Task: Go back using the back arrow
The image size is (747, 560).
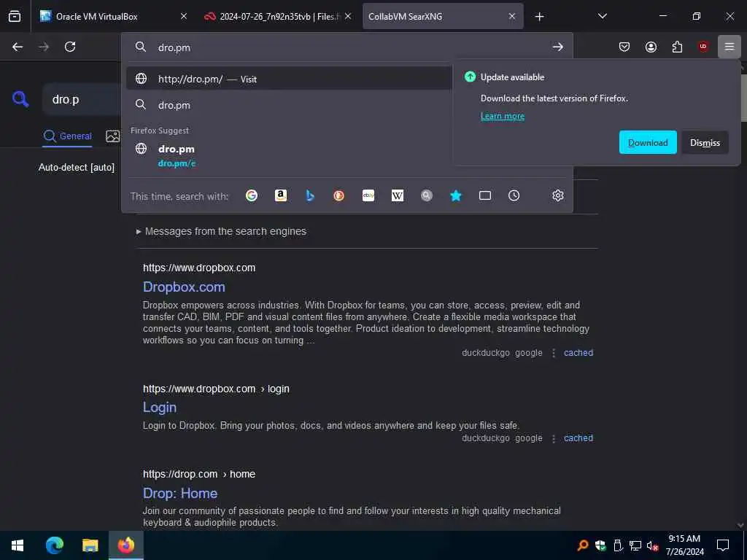Action: [18, 47]
